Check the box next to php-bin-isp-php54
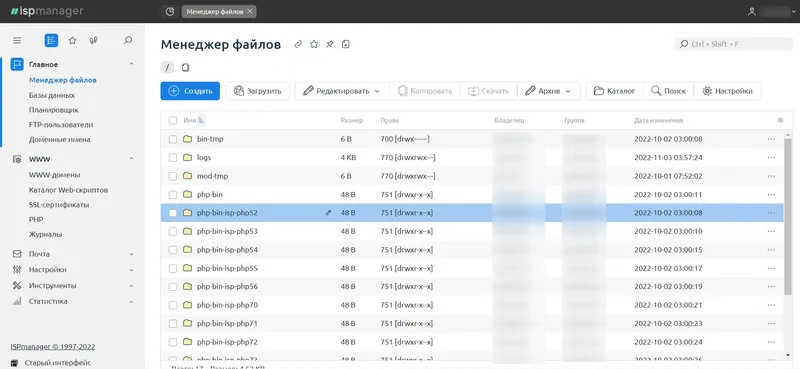Image resolution: width=800 pixels, height=369 pixels. [x=173, y=250]
